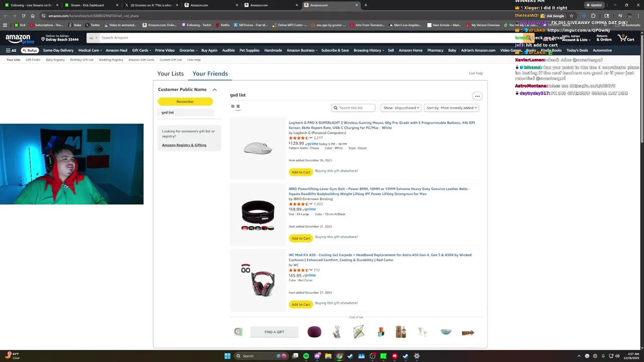Open Spotify from the taskbar
Image resolution: width=644 pixels, height=362 pixels.
306,356
